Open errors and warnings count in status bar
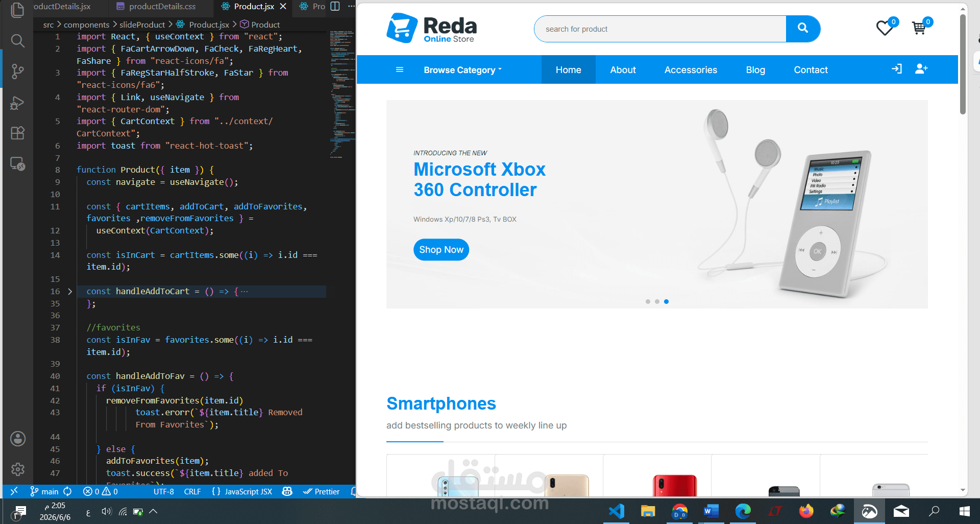Screen dimensions: 980x524 coord(101,491)
